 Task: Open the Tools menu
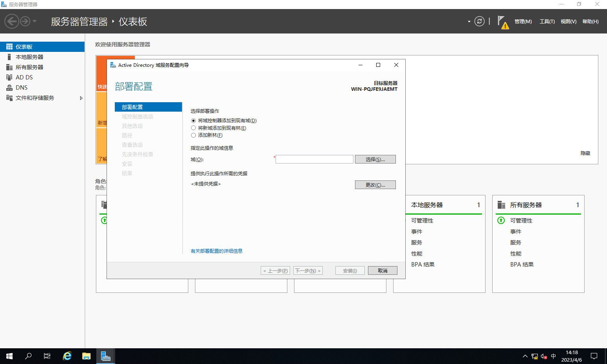(547, 22)
